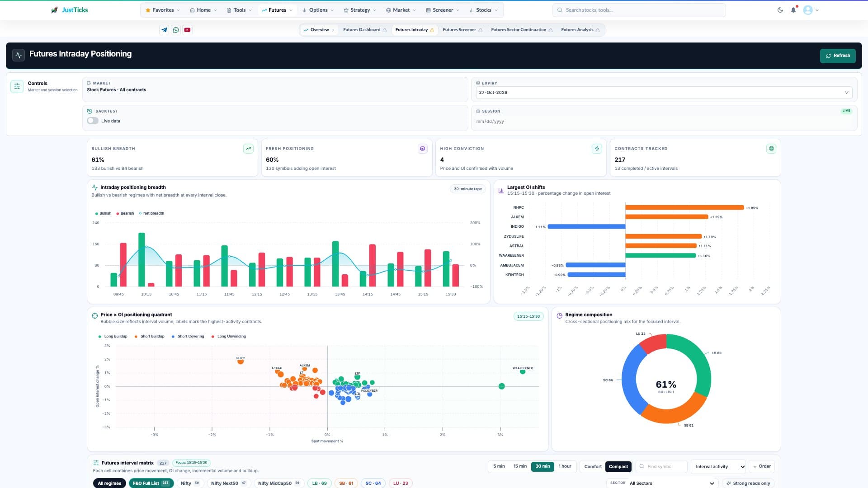The height and width of the screenshot is (488, 868).
Task: Click the Bullish Breadth trend icon
Action: tap(248, 149)
